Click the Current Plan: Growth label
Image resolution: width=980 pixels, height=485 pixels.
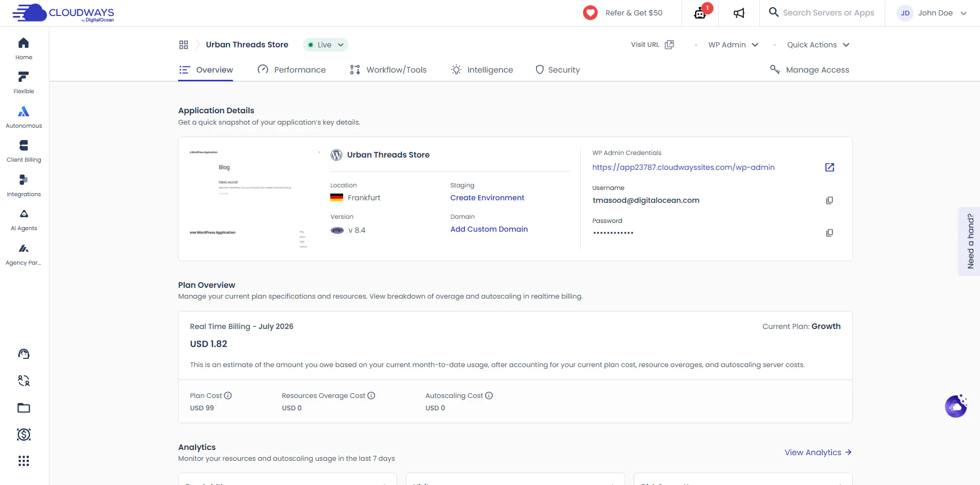801,326
